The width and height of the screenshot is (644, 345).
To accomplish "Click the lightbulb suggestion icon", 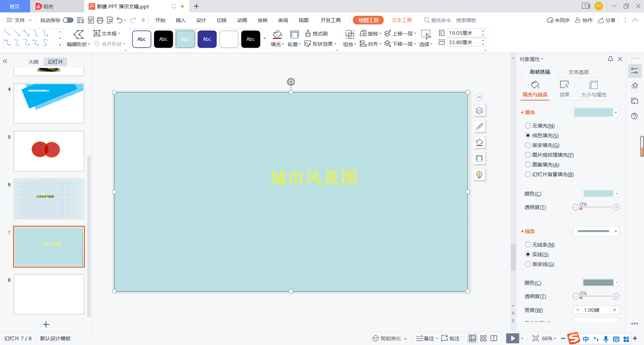I will [x=479, y=175].
